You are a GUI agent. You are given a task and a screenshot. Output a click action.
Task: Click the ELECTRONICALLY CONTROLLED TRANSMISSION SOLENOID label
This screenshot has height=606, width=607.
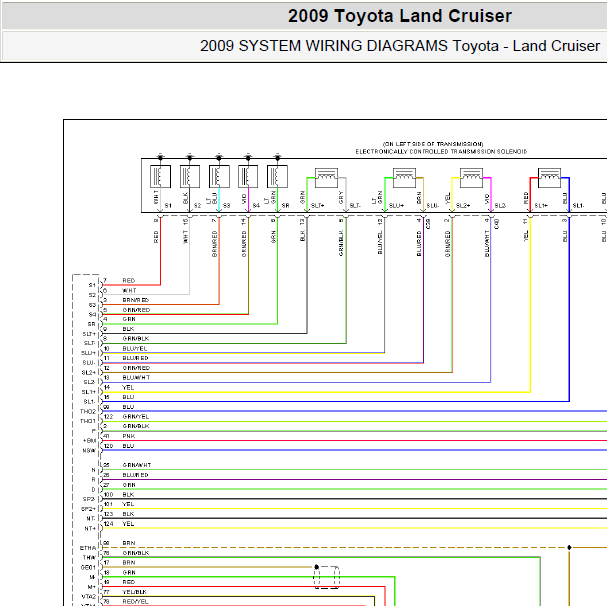pyautogui.click(x=441, y=151)
